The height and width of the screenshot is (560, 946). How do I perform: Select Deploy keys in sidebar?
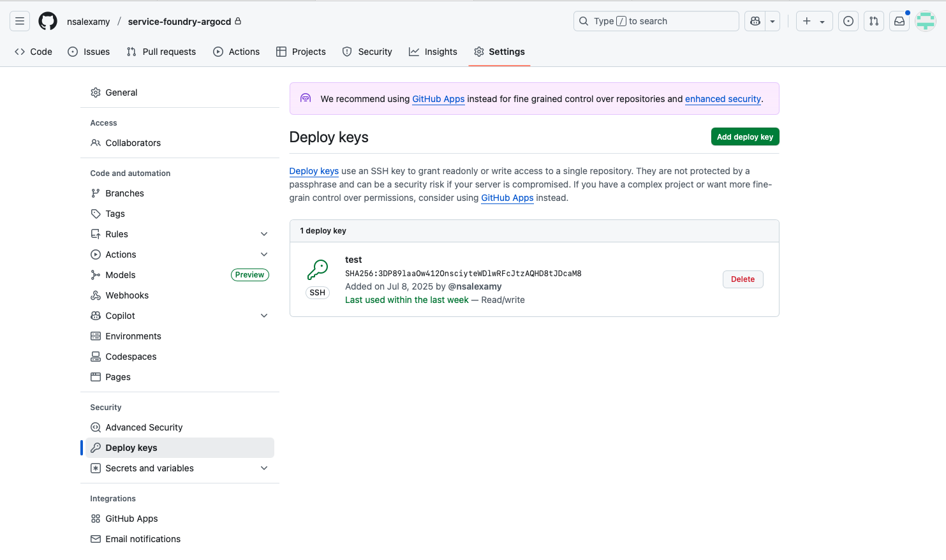coord(180,448)
